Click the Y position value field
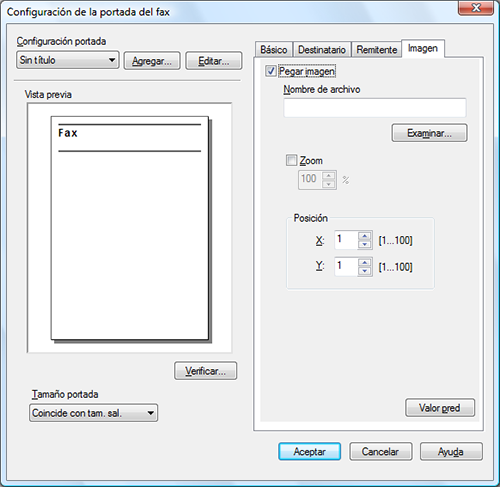This screenshot has height=487, width=500. pyautogui.click(x=346, y=266)
